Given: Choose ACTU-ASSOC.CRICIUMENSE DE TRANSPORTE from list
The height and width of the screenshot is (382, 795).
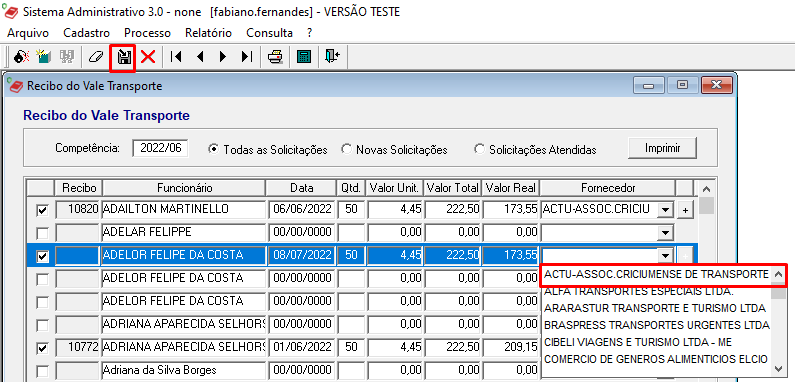Looking at the screenshot, I should 656,275.
